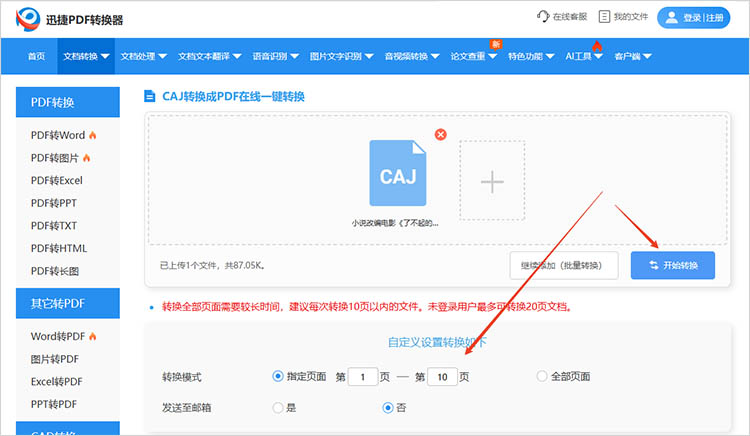This screenshot has height=436, width=750.
Task: Expand the 图片文字识别 dropdown arrow
Action: 369,56
